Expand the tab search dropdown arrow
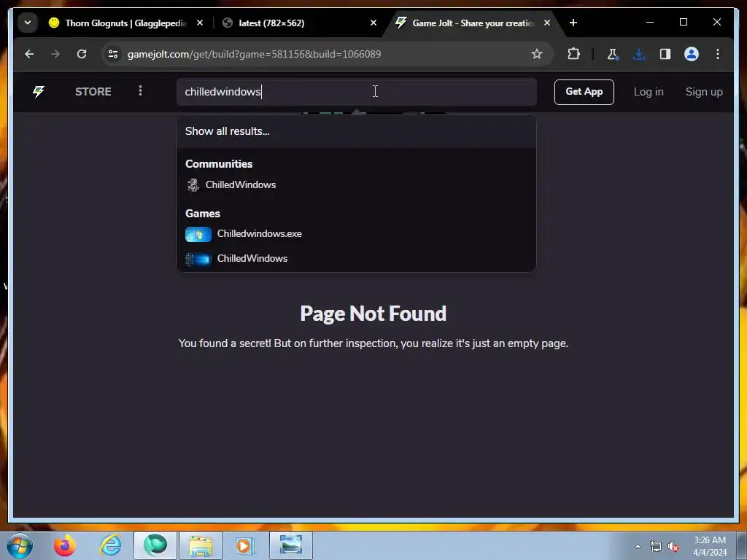 [x=28, y=23]
